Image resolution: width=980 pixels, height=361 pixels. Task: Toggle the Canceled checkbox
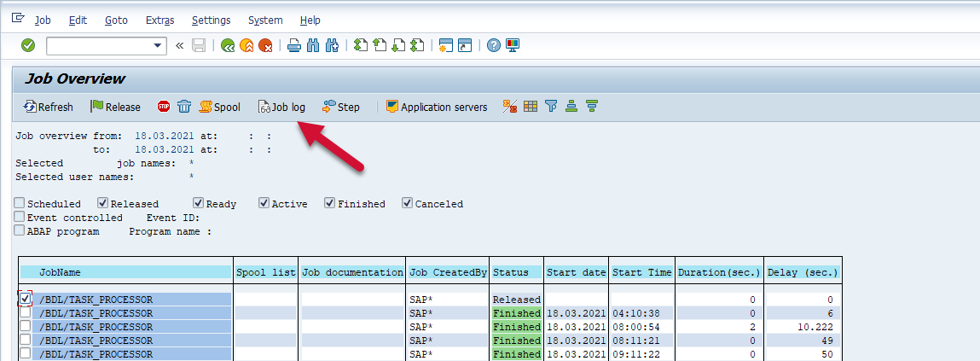[407, 203]
